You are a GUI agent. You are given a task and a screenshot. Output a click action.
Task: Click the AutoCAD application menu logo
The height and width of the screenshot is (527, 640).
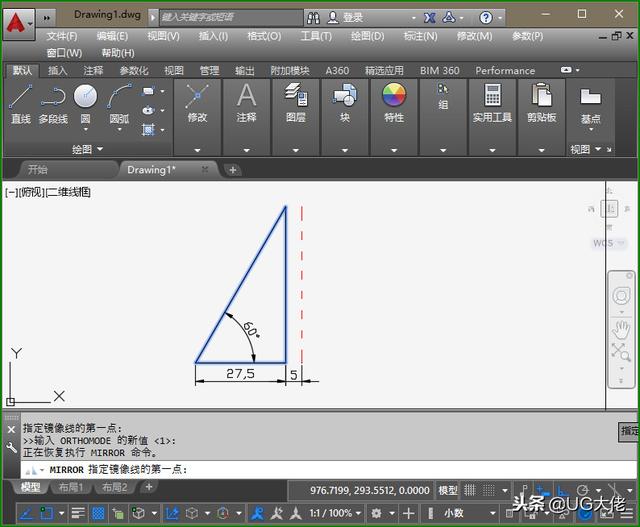17,18
